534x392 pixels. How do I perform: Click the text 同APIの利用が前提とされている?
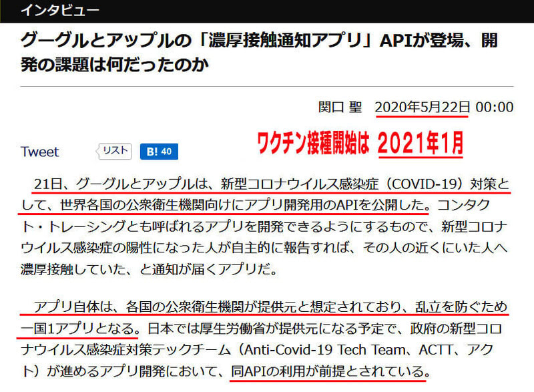click(327, 371)
